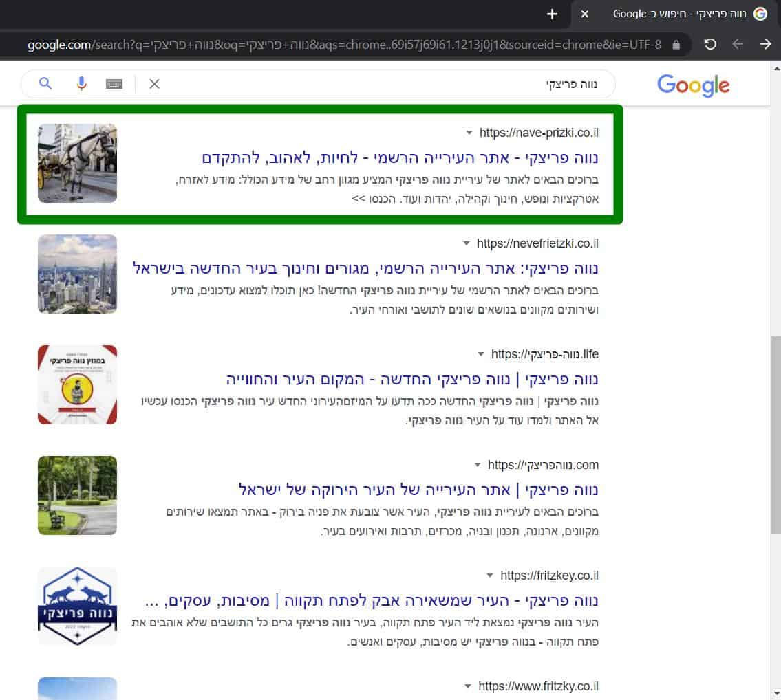Click the search magnifier icon
781x700 pixels.
click(x=45, y=83)
